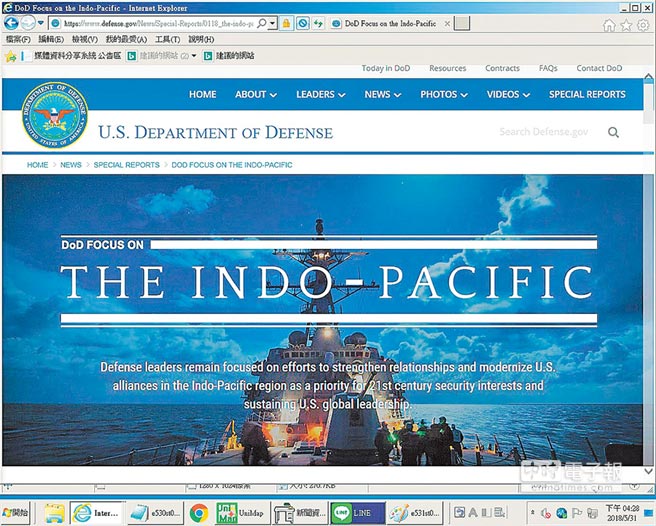Open File Explorer from the taskbar
This screenshot has width=656, height=526.
pyautogui.click(x=54, y=513)
